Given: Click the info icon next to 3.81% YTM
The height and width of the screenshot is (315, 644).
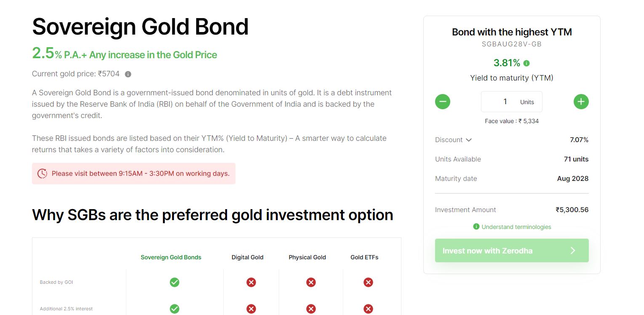Looking at the screenshot, I should click(526, 63).
